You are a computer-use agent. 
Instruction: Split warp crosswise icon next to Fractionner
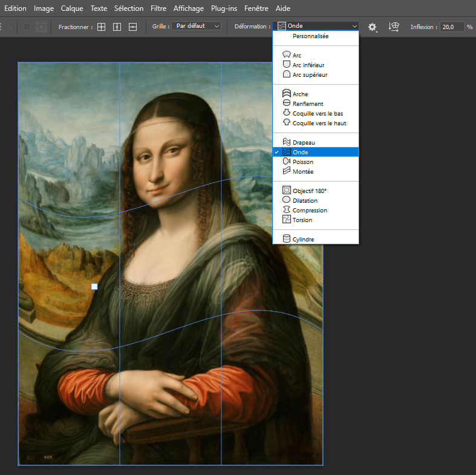point(101,27)
